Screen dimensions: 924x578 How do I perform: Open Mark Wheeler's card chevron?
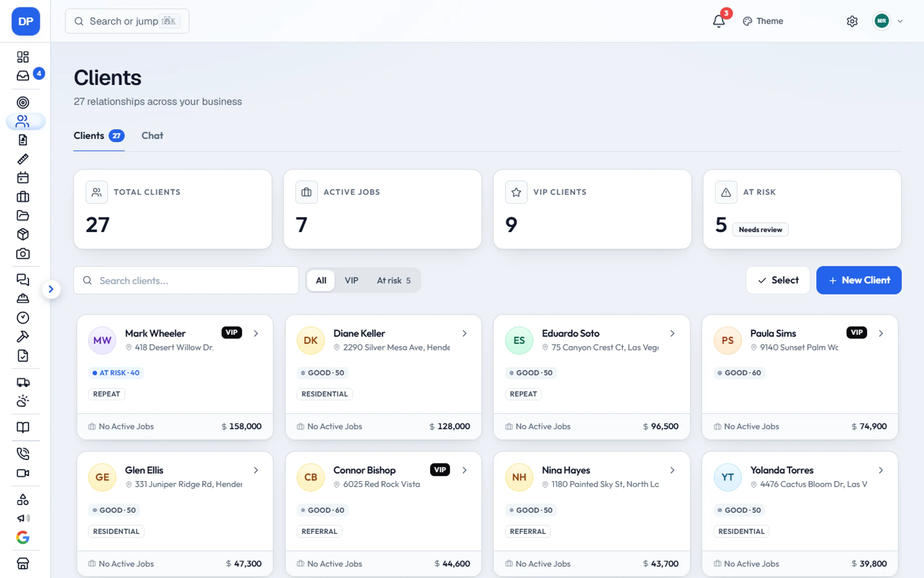click(x=256, y=333)
